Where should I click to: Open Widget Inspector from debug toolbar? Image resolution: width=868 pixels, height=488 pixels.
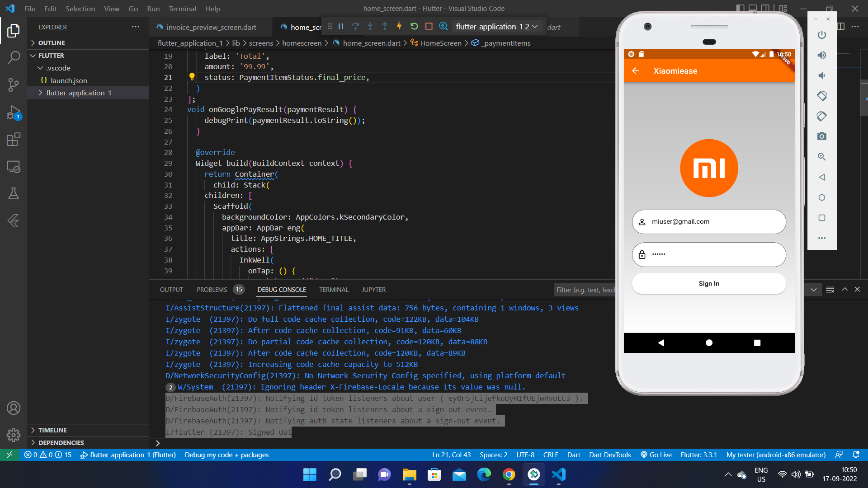[443, 27]
